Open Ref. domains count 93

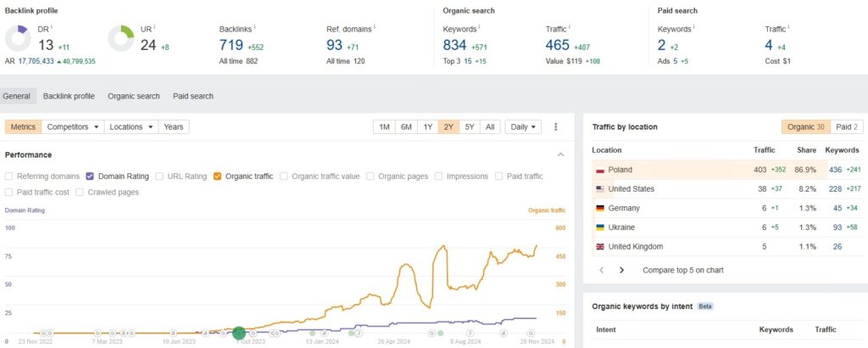334,45
